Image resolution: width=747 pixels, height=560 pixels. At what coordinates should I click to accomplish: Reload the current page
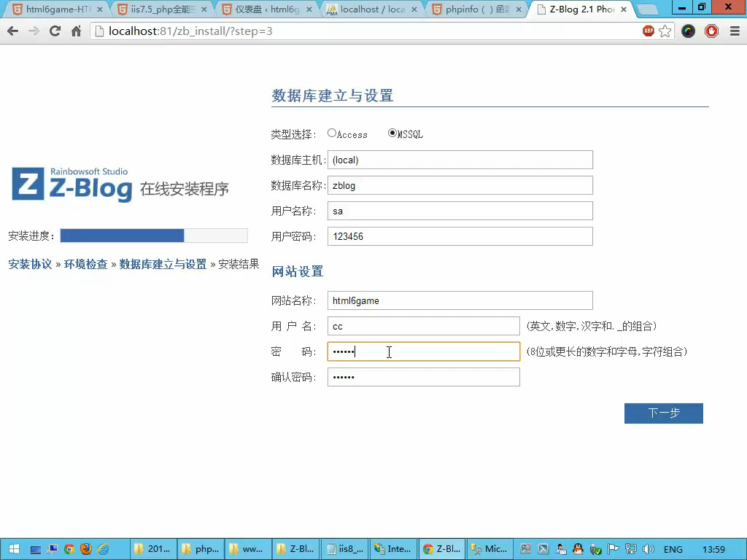(55, 31)
